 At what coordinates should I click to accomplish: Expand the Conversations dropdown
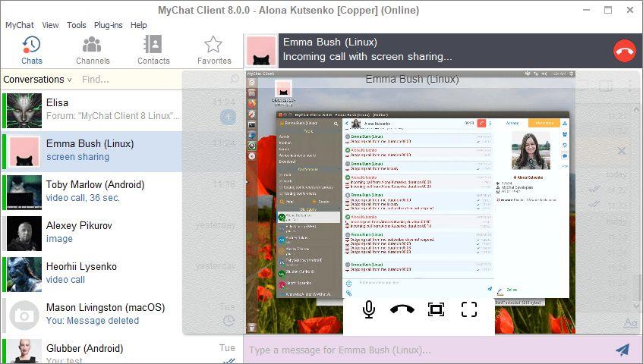click(37, 80)
